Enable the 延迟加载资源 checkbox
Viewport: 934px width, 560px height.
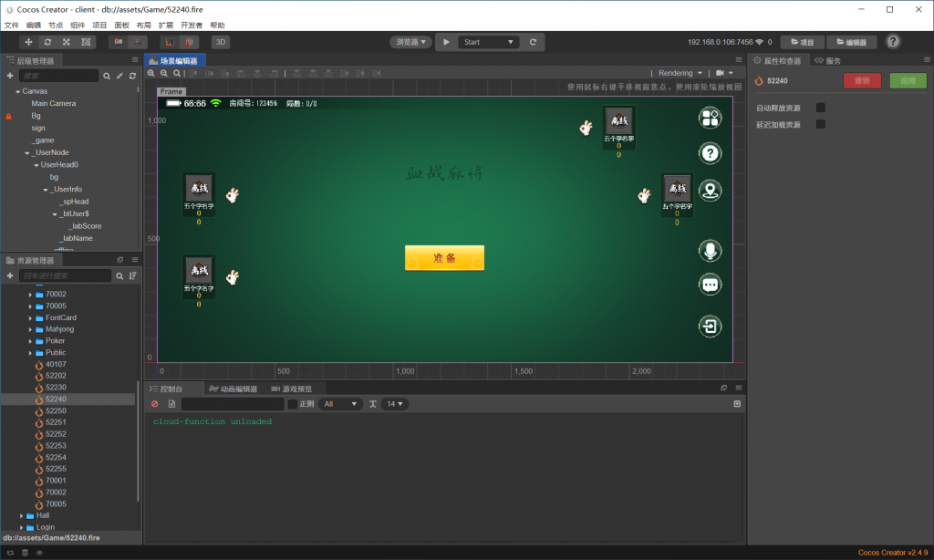(x=820, y=124)
